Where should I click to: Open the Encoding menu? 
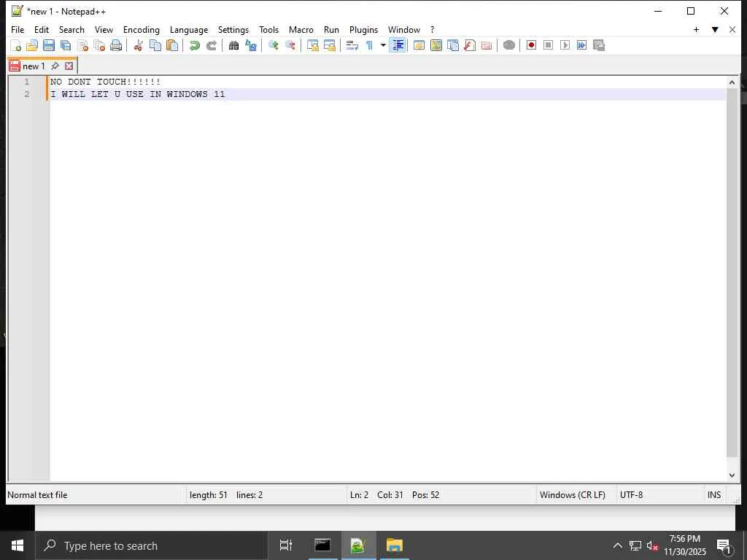tap(141, 29)
